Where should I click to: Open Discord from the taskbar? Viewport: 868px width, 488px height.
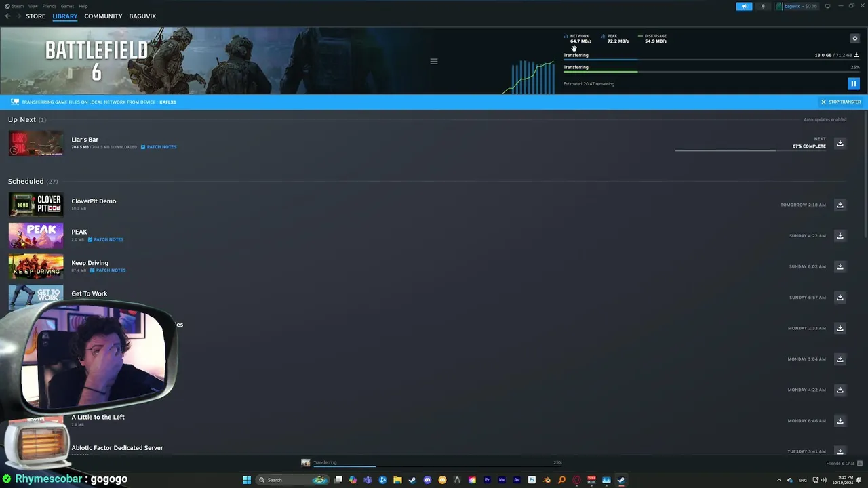click(427, 480)
